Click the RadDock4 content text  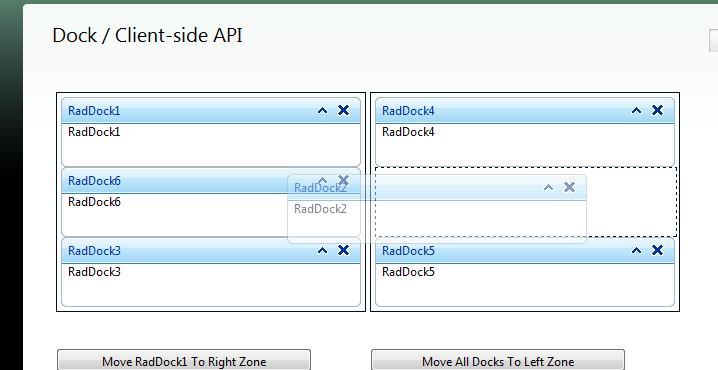click(x=408, y=132)
